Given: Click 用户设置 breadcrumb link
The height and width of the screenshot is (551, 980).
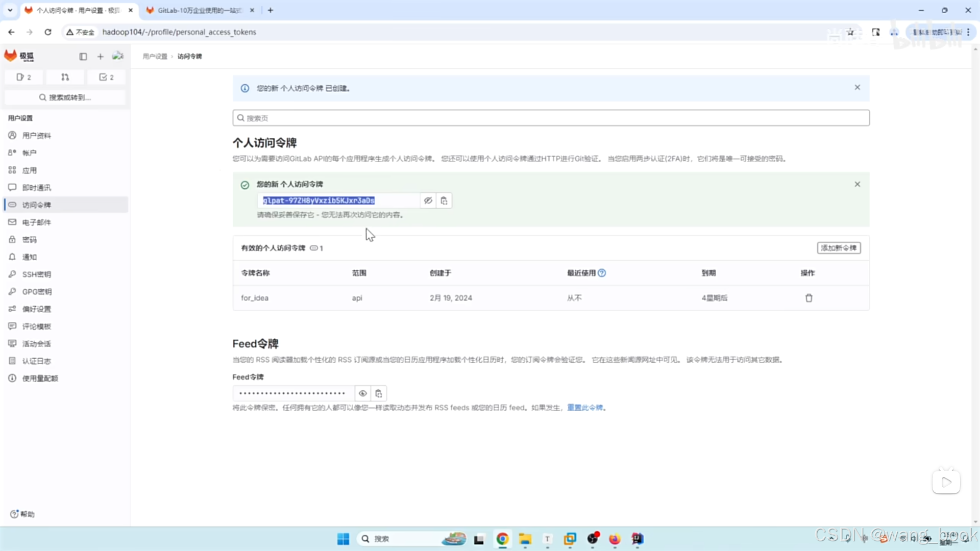Looking at the screenshot, I should click(x=155, y=56).
